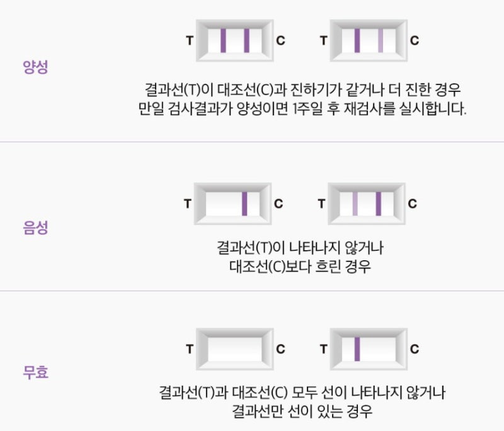Select the blank invalid test cassette image
Image resolution: width=504 pixels, height=431 pixels.
coord(234,349)
